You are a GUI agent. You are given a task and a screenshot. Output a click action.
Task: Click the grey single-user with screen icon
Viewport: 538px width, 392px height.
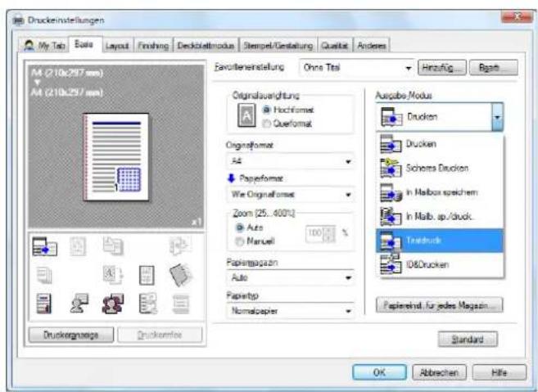[79, 303]
